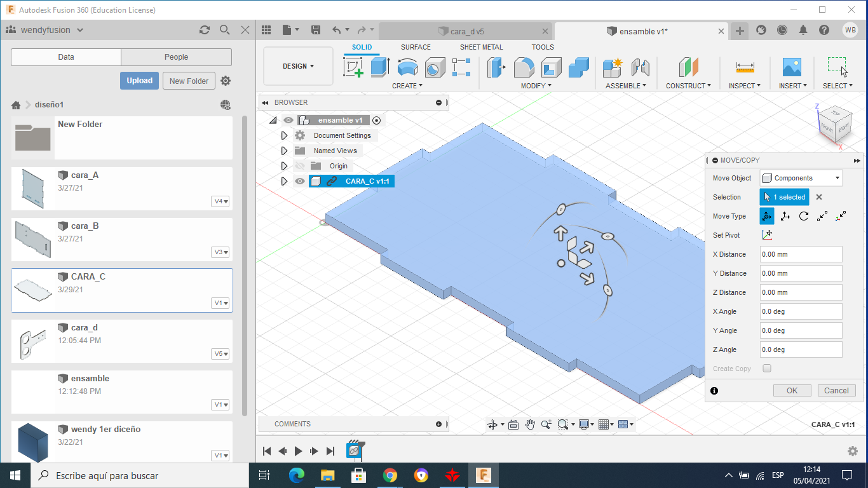Click the 1 selected selection button
The image size is (868, 488).
(x=784, y=197)
